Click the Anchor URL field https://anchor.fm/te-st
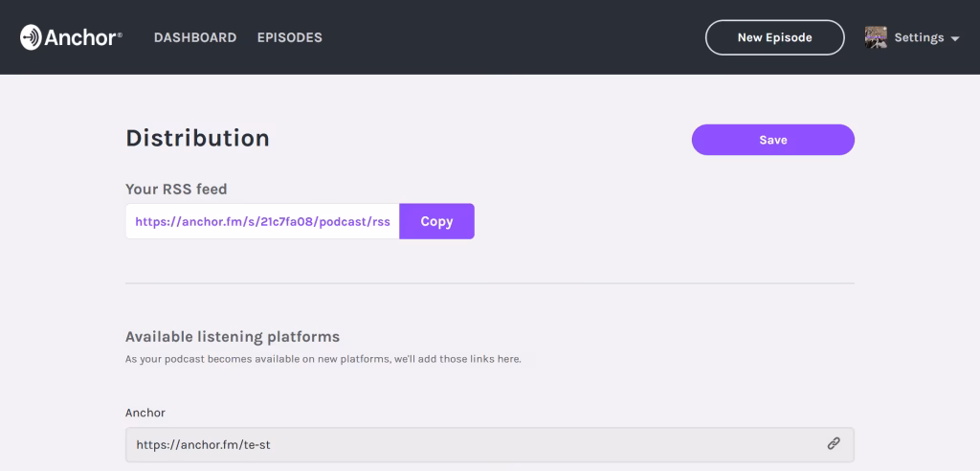 489,445
